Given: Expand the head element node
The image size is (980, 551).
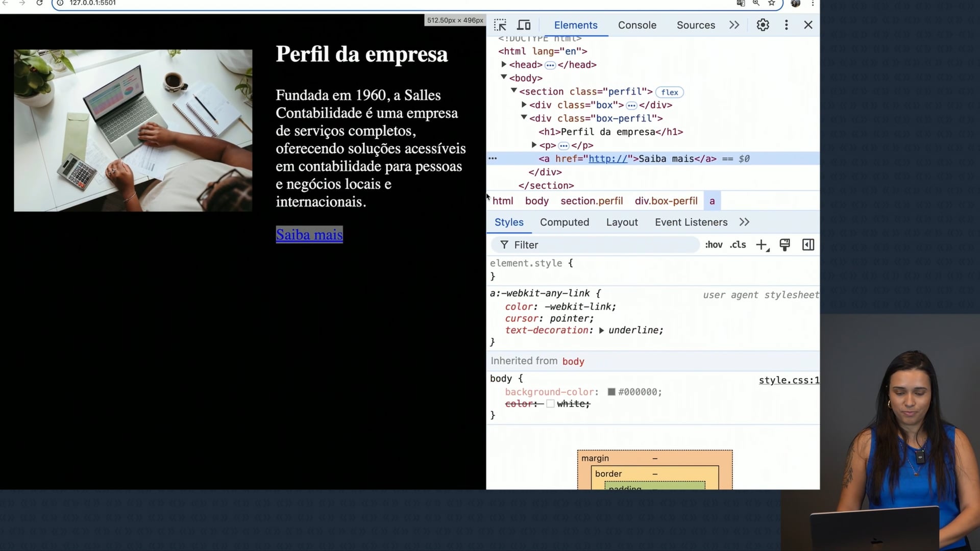Looking at the screenshot, I should (x=504, y=64).
